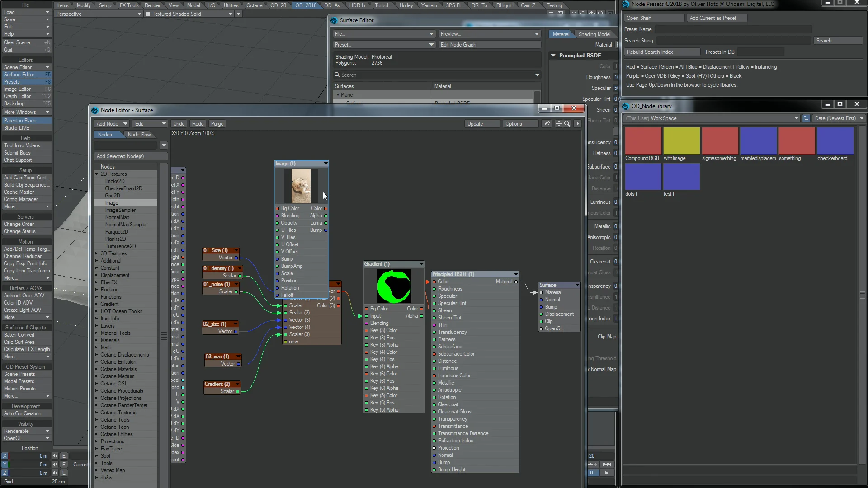
Task: Collapse the Gradient (1) node arrow
Action: click(x=421, y=264)
